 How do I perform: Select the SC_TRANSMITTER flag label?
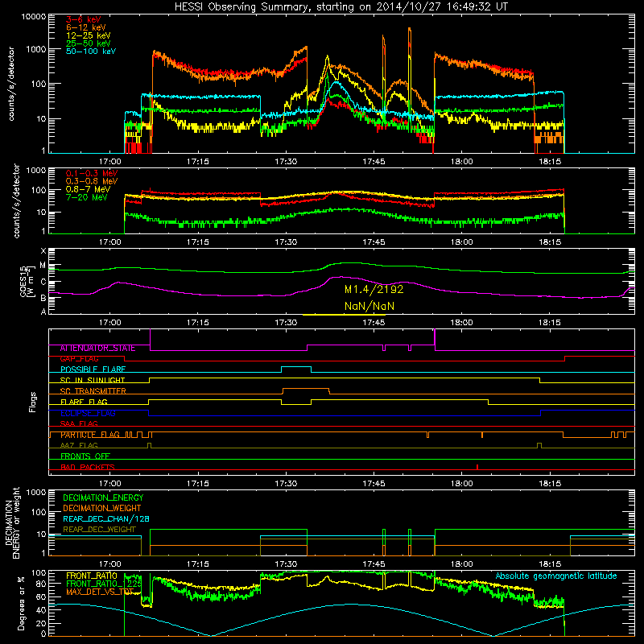click(93, 391)
